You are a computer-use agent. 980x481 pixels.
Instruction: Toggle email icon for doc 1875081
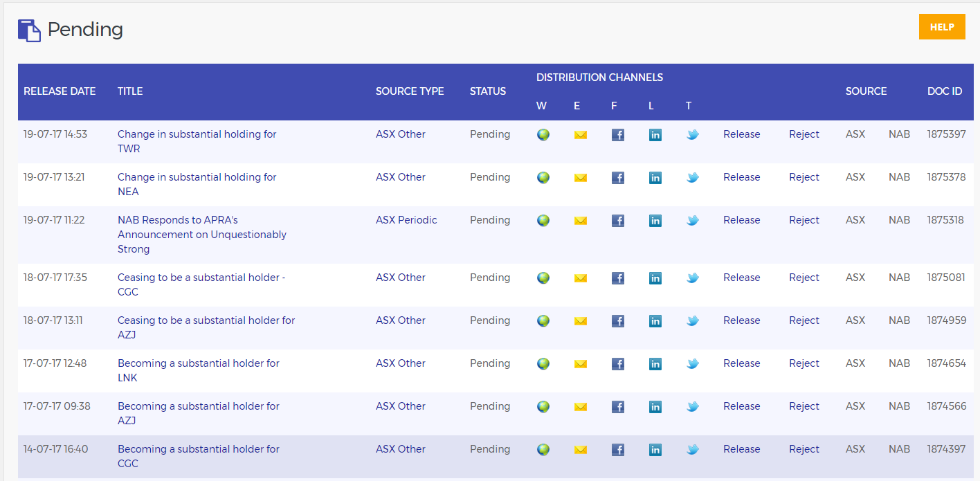click(581, 278)
